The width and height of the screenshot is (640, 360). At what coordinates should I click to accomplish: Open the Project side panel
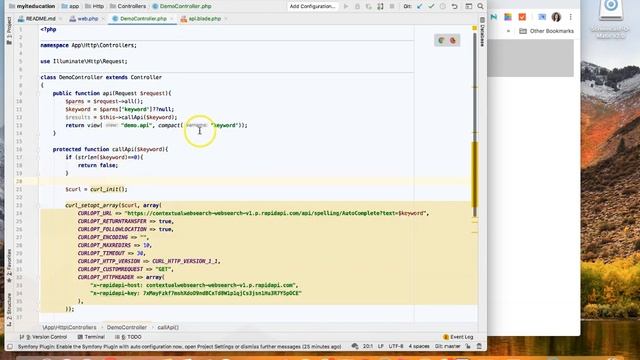click(x=9, y=31)
